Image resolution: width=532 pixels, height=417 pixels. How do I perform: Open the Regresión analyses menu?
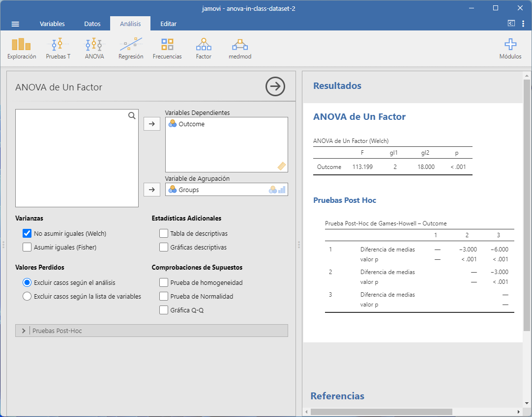tap(131, 49)
